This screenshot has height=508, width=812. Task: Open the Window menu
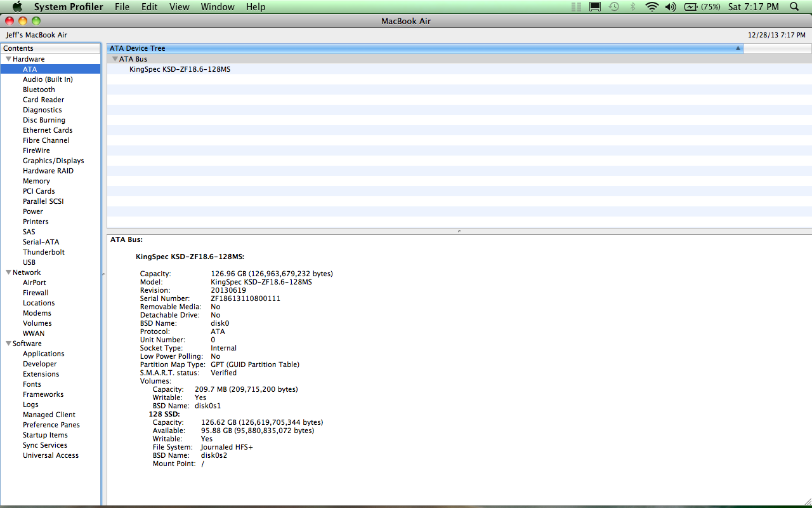point(218,7)
